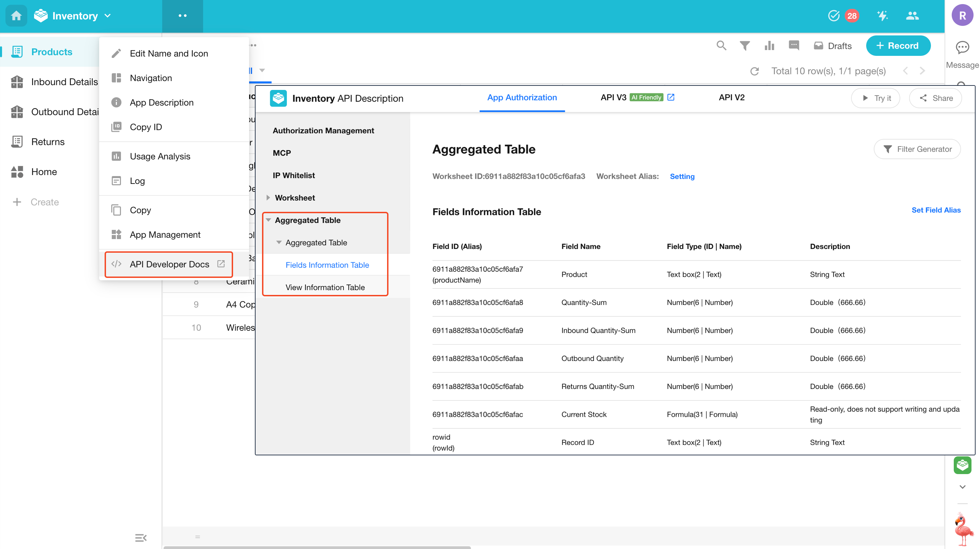Click the home icon in top bar

[x=16, y=16]
